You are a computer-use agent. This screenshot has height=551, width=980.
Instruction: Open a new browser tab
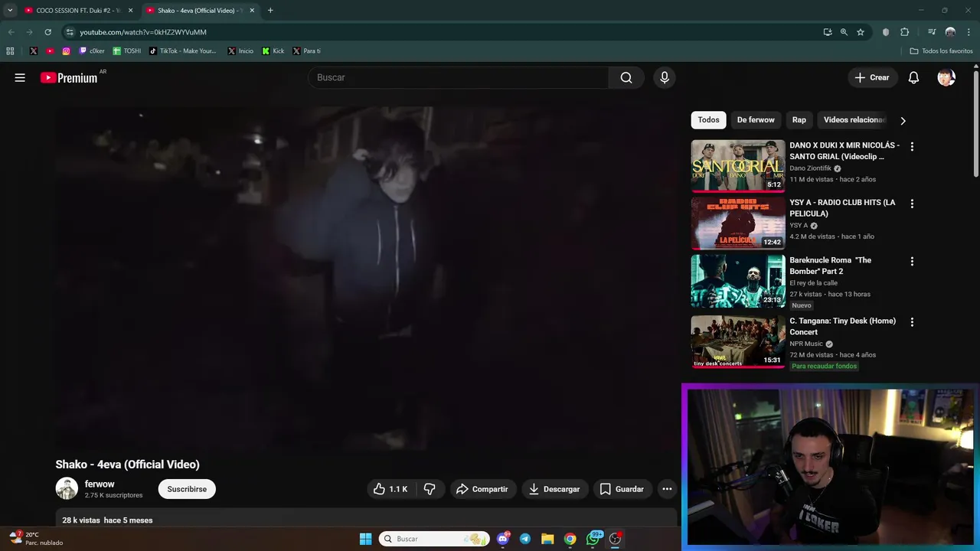point(270,11)
